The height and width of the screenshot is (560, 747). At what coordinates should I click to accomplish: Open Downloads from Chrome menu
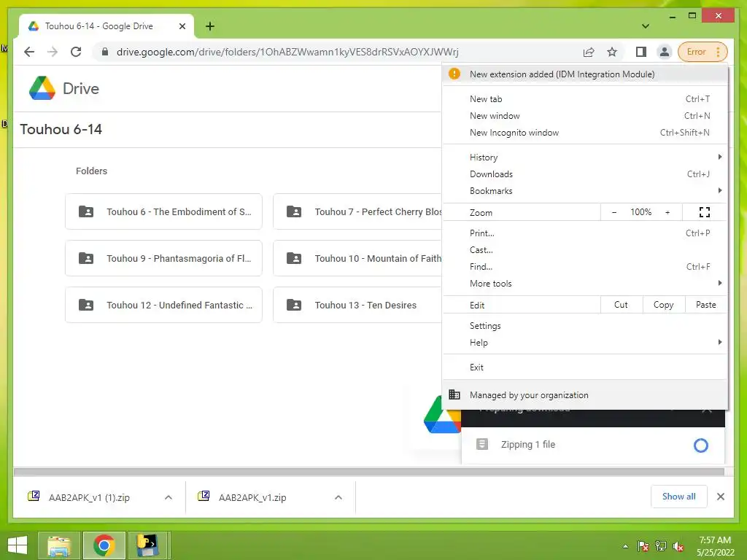[585, 174]
